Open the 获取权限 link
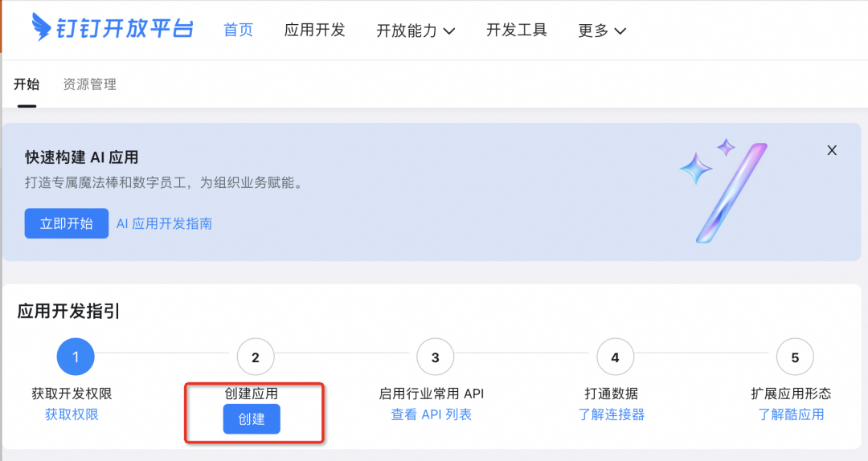Image resolution: width=868 pixels, height=461 pixels. [72, 414]
